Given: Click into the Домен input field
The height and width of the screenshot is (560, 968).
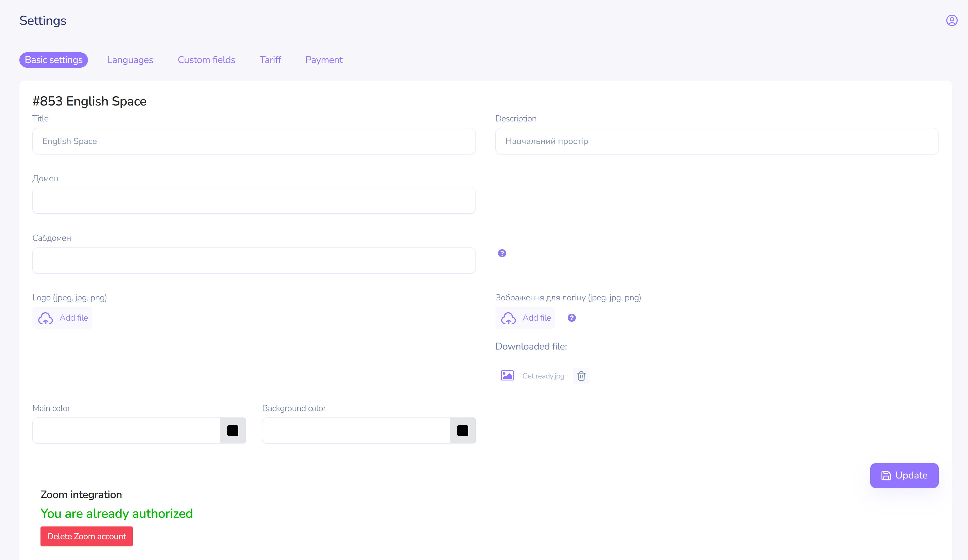Looking at the screenshot, I should click(x=254, y=200).
